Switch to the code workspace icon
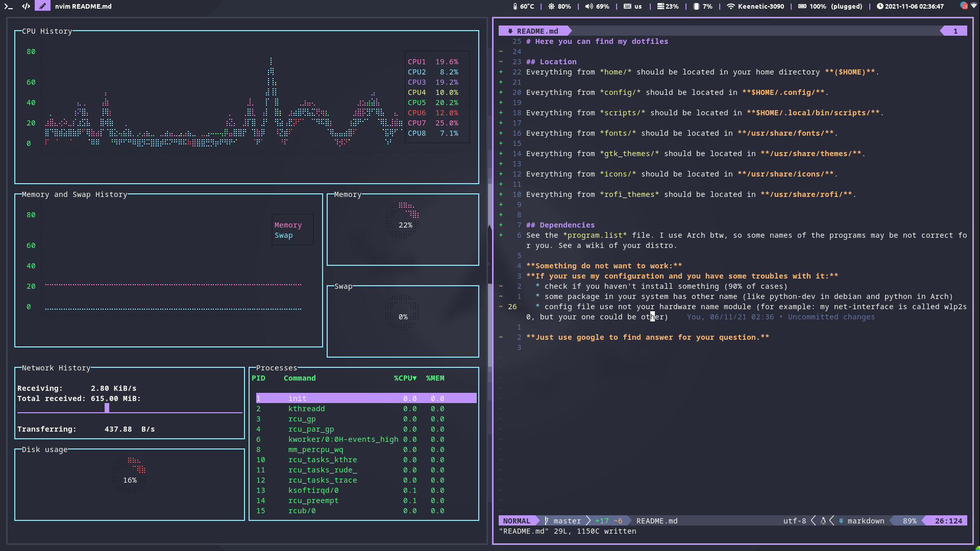Image resolution: width=980 pixels, height=551 pixels. point(26,7)
